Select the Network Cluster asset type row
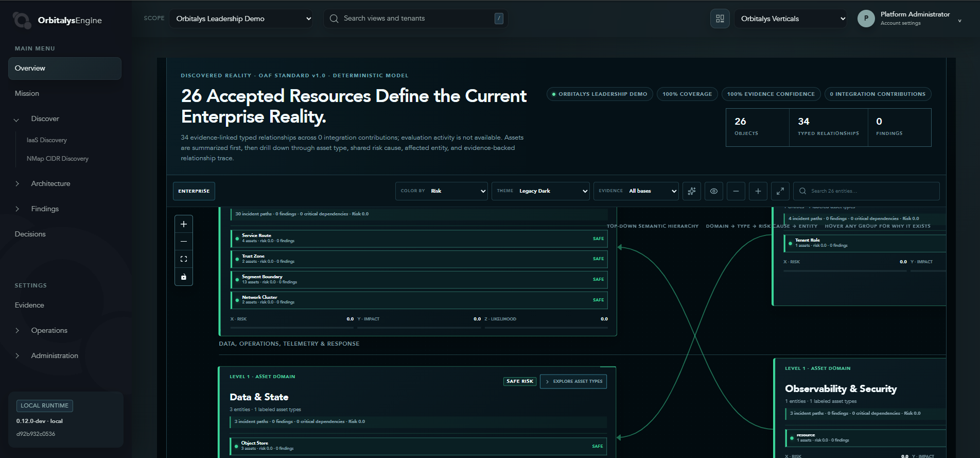 [419, 300]
